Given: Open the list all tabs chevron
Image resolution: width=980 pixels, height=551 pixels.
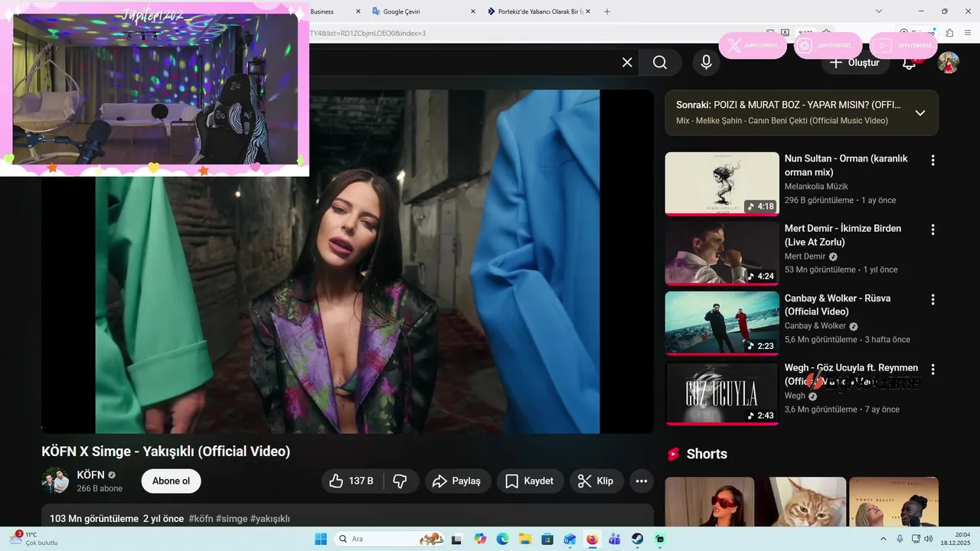Looking at the screenshot, I should [878, 11].
